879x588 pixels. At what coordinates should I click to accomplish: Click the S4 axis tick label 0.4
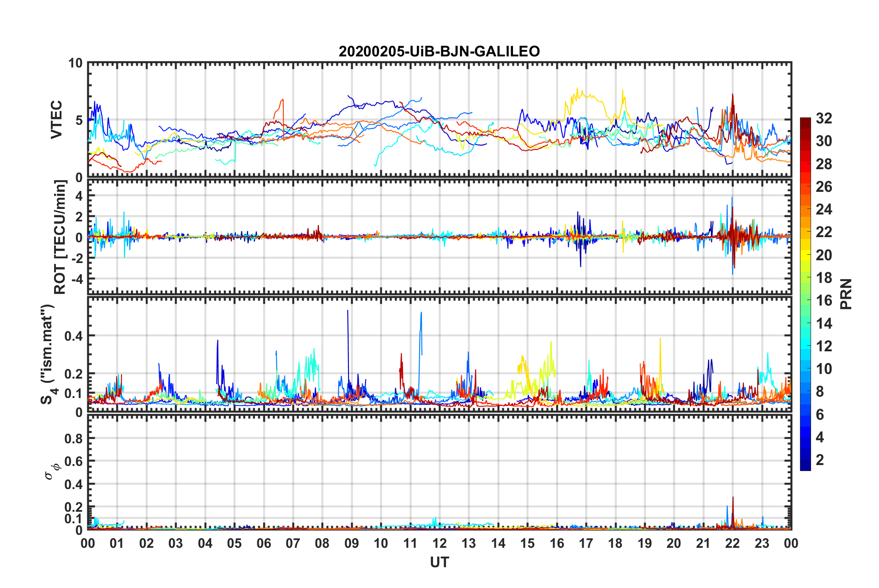[73, 336]
